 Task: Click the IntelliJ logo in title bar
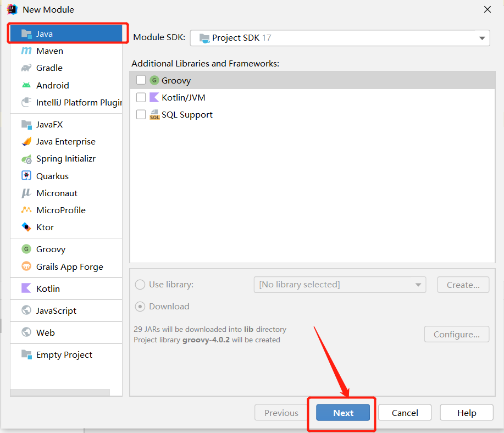coord(12,9)
